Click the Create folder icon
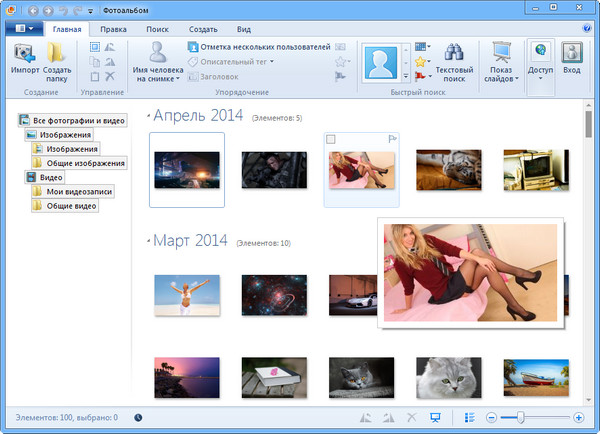The image size is (600, 434). click(57, 54)
